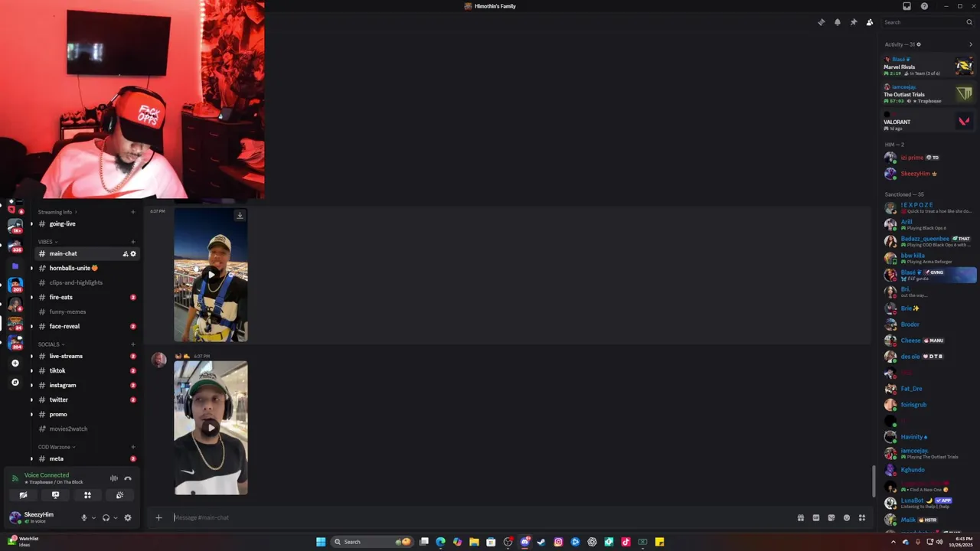Open notification settings bell icon

[x=838, y=22]
